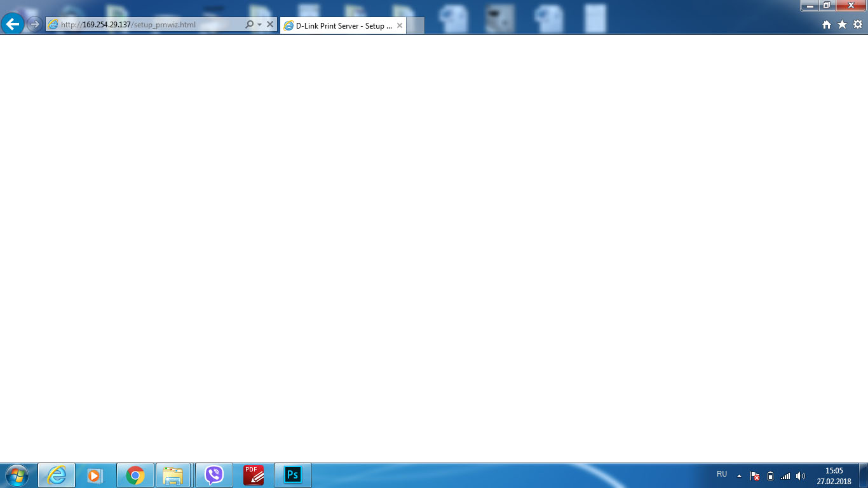This screenshot has height=488, width=868.
Task: Open Windows Explorer folder icon in taskbar
Action: tap(173, 475)
